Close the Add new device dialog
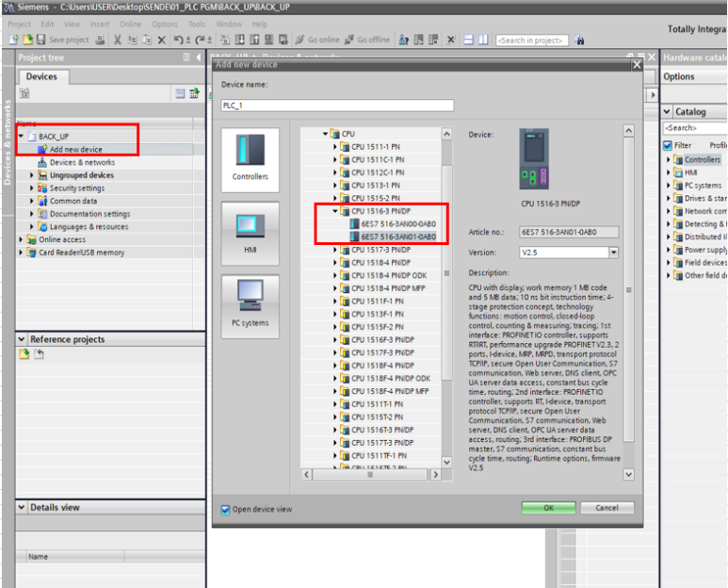This screenshot has height=588, width=728. 637,65
